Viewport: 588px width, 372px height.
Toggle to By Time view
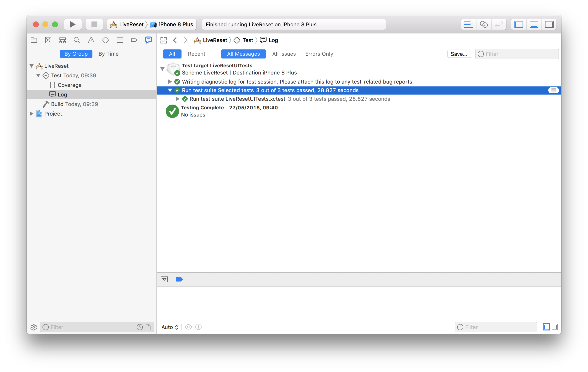point(108,53)
